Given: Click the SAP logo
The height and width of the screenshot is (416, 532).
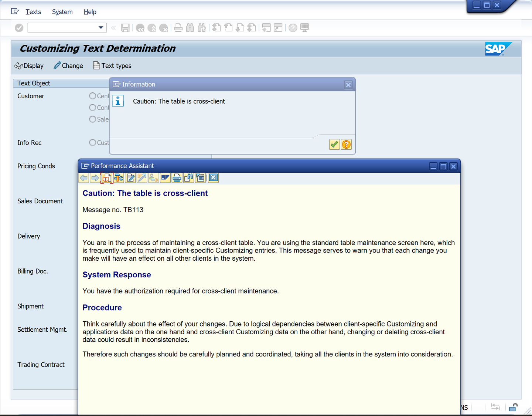Looking at the screenshot, I should click(x=498, y=49).
